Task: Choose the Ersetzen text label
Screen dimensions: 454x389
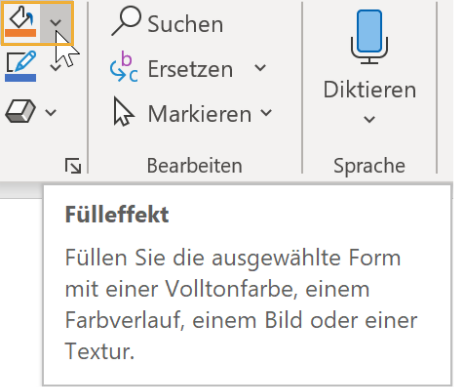Action: [x=190, y=69]
